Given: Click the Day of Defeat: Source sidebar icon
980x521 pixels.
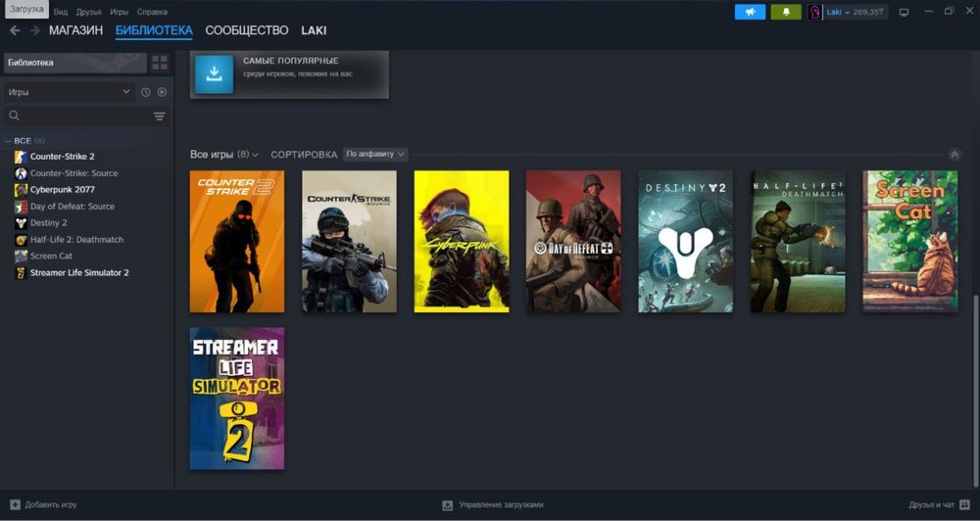Looking at the screenshot, I should (22, 207).
